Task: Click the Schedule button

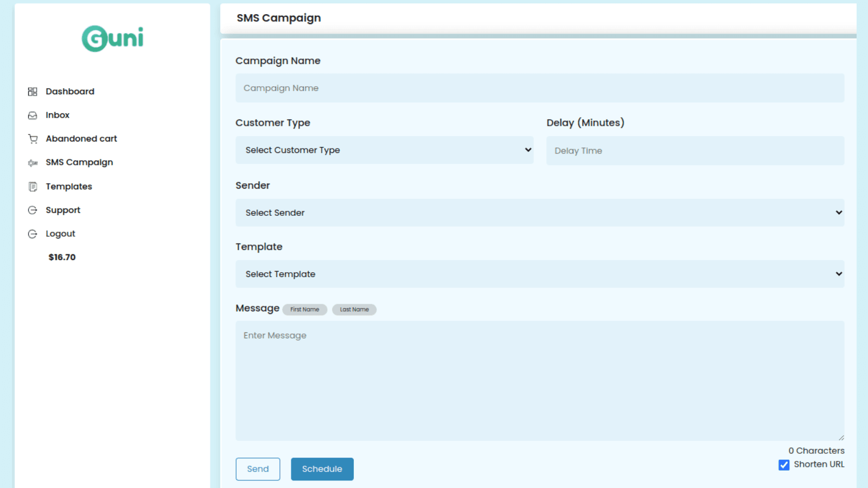Action: [322, 468]
